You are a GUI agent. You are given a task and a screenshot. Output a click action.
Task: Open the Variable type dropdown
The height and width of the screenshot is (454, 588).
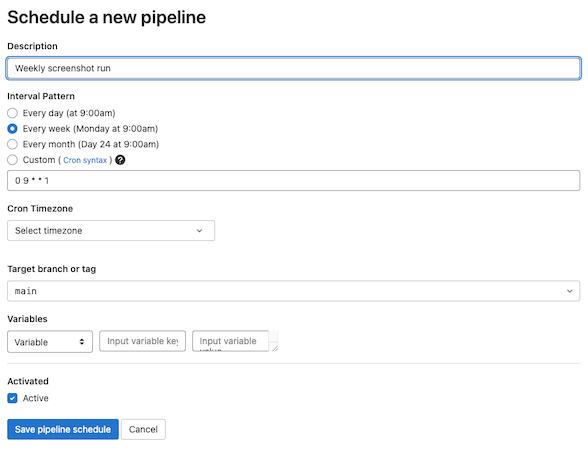pos(50,342)
